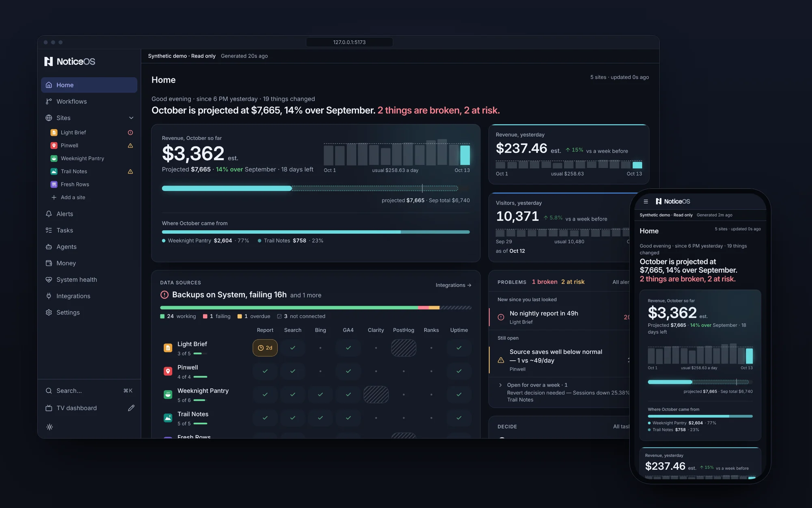Click the Tasks list icon
Image resolution: width=812 pixels, height=508 pixels.
(x=49, y=230)
